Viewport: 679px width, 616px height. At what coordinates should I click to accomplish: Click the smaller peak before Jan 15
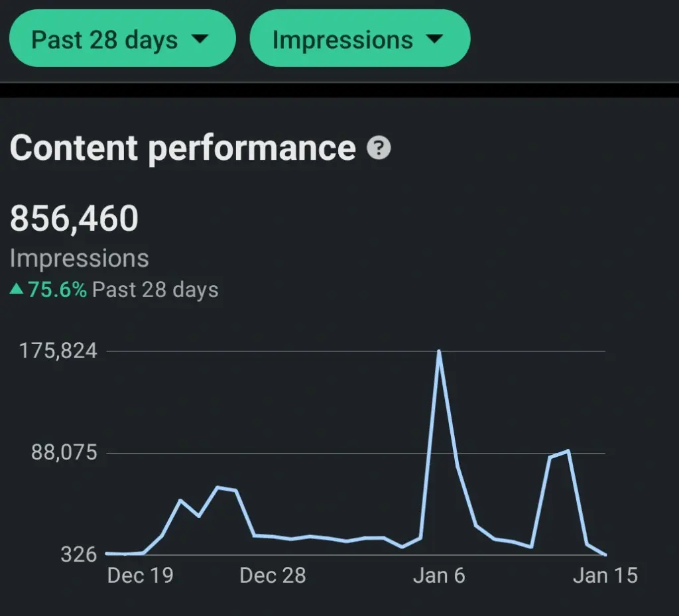(x=569, y=451)
